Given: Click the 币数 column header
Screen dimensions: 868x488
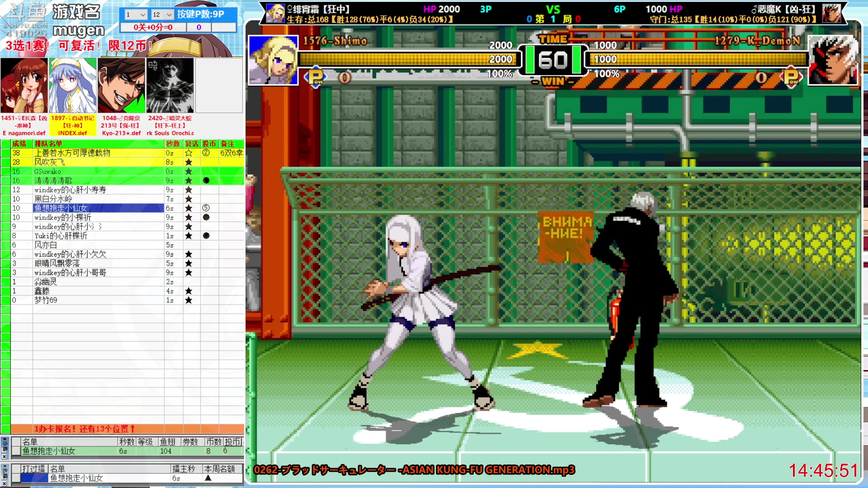Looking at the screenshot, I should [x=213, y=441].
